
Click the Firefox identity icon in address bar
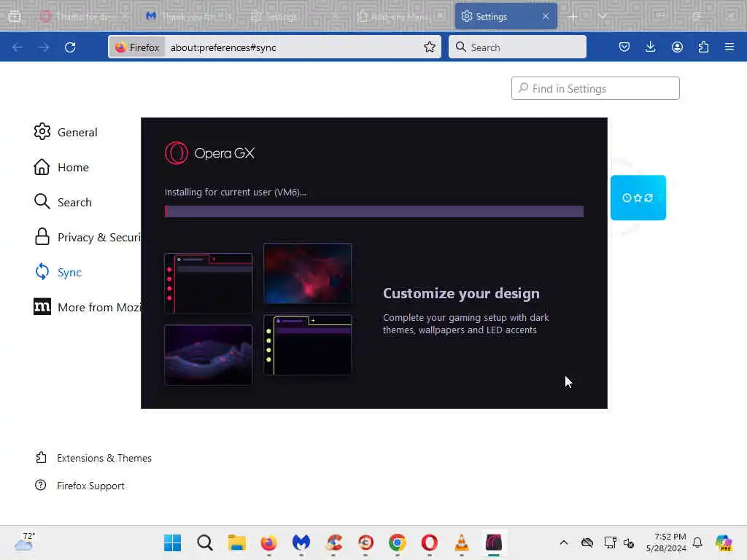pos(138,47)
